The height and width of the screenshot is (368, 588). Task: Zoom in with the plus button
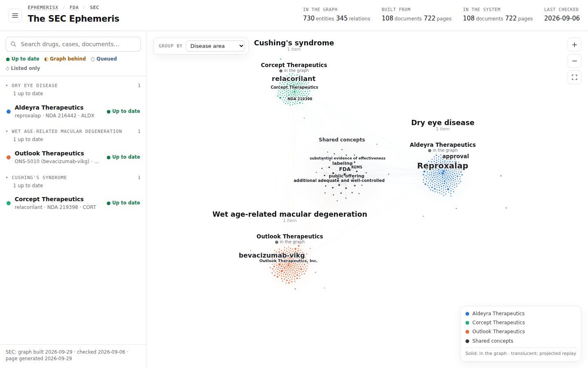click(x=575, y=45)
